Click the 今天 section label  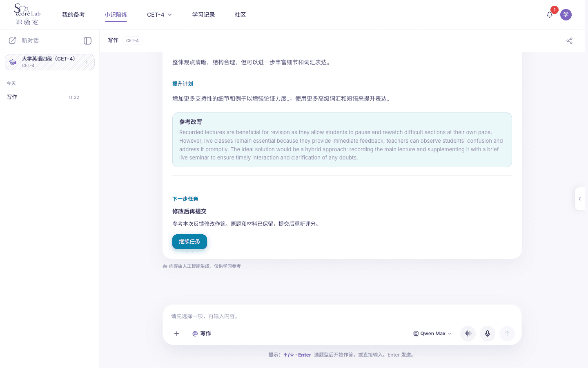click(x=11, y=83)
